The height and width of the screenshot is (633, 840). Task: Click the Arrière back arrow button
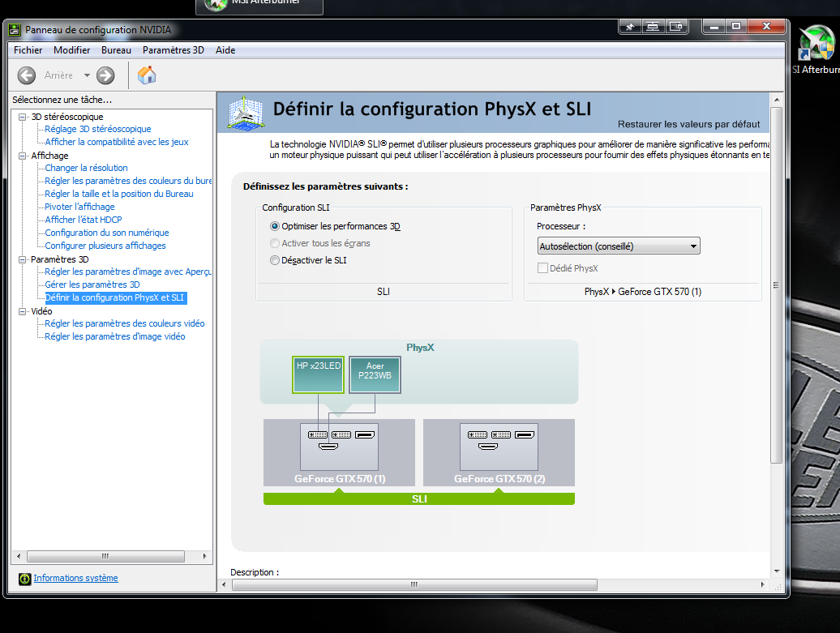pos(27,75)
